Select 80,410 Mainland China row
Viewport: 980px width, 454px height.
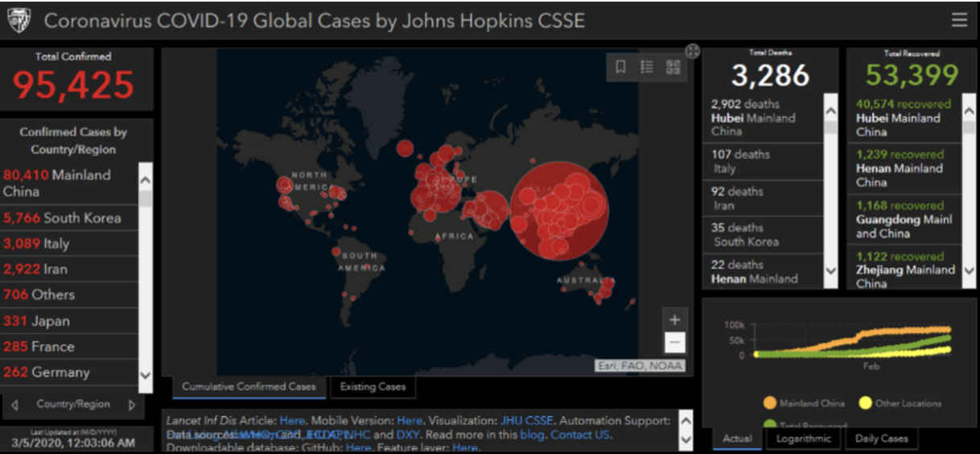[x=70, y=184]
